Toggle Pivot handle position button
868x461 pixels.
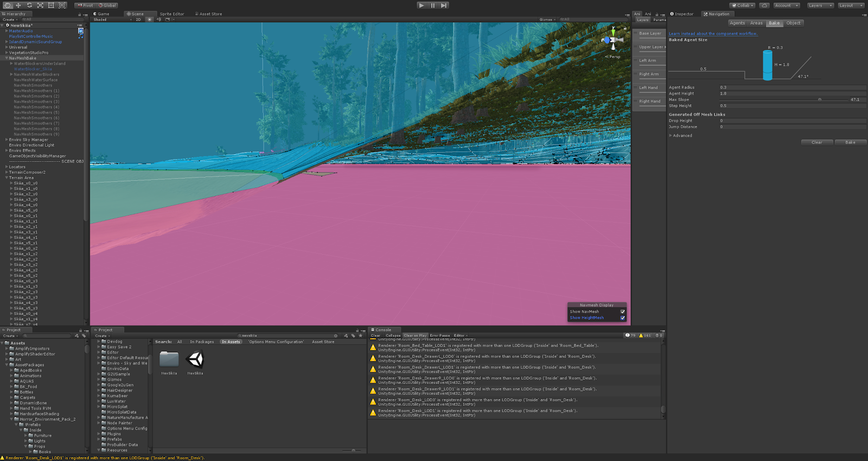click(85, 5)
